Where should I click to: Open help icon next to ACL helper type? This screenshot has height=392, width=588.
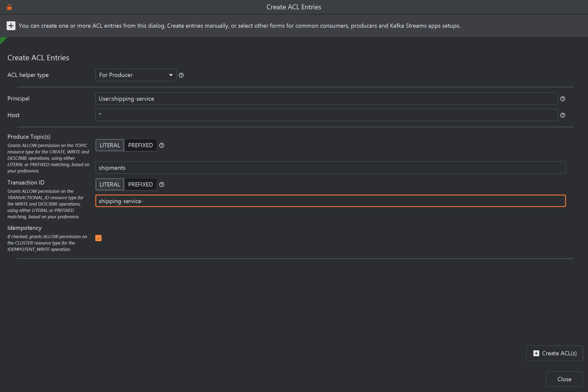181,75
